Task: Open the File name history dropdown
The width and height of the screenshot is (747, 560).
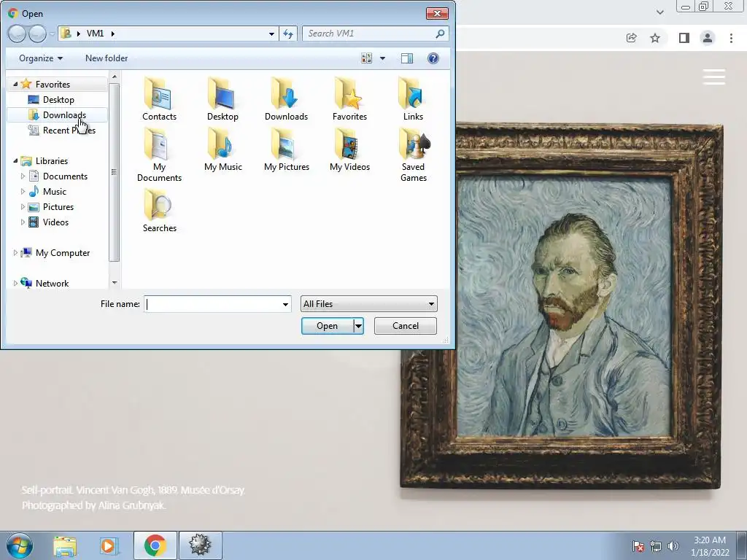Action: click(x=285, y=304)
